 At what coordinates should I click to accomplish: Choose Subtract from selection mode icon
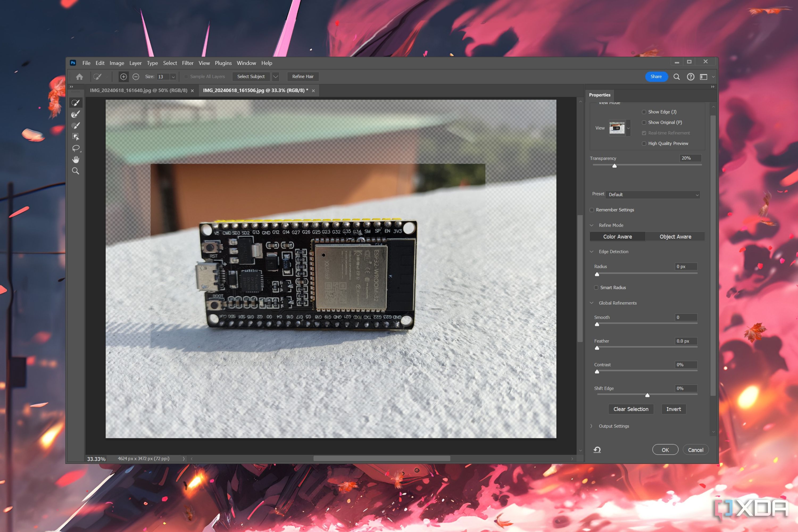pos(136,77)
